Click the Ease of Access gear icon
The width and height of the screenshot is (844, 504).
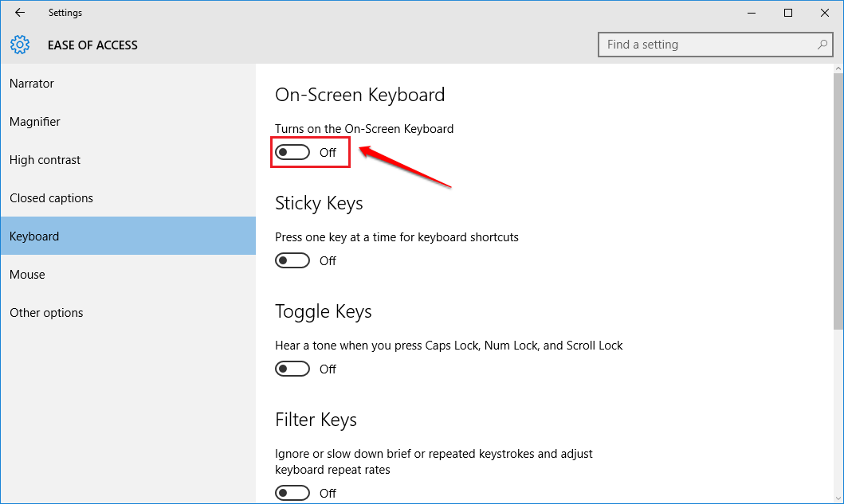20,45
